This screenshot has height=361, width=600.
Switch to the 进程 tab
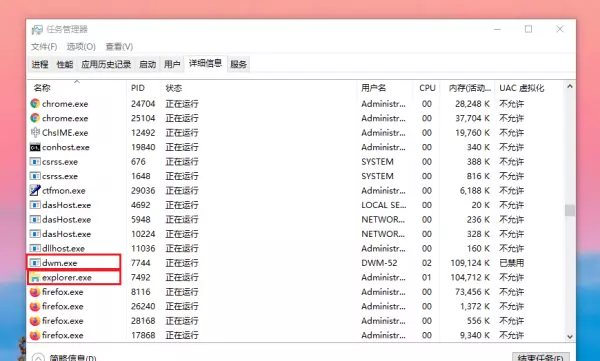click(40, 64)
